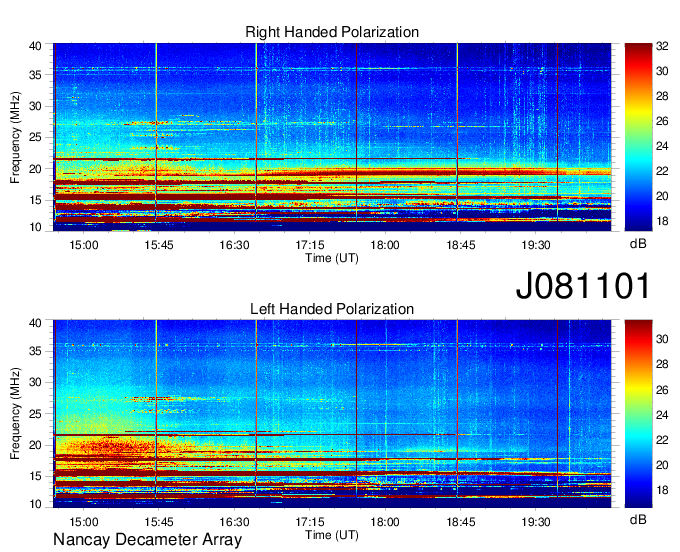
Task: Select the 17:15 tick on Right Handed time axis
Action: [310, 245]
